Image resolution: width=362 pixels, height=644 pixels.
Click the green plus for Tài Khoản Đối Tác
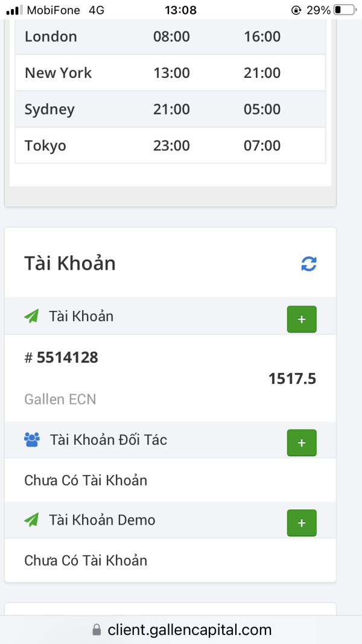tap(301, 443)
